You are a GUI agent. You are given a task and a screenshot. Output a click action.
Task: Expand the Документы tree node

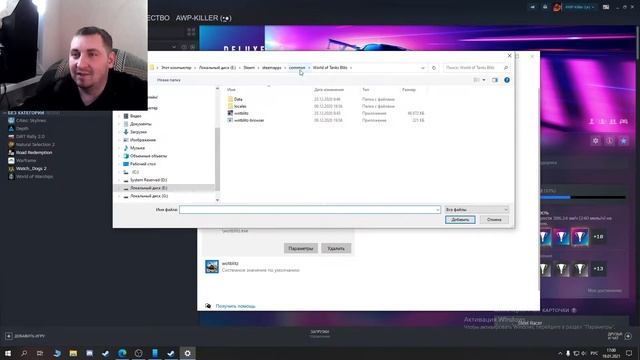click(120, 124)
